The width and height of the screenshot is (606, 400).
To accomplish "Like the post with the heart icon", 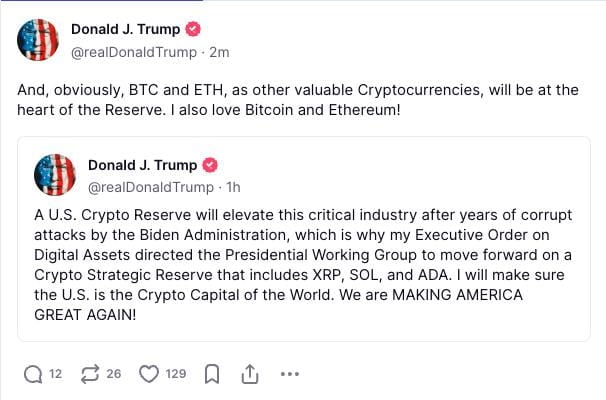I will [149, 374].
